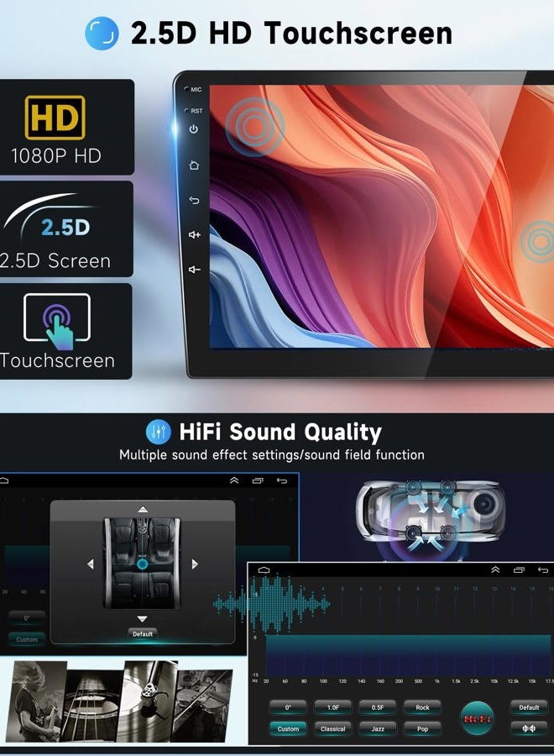The image size is (554, 756).
Task: Select the Jazz equalizer preset
Action: point(378,728)
